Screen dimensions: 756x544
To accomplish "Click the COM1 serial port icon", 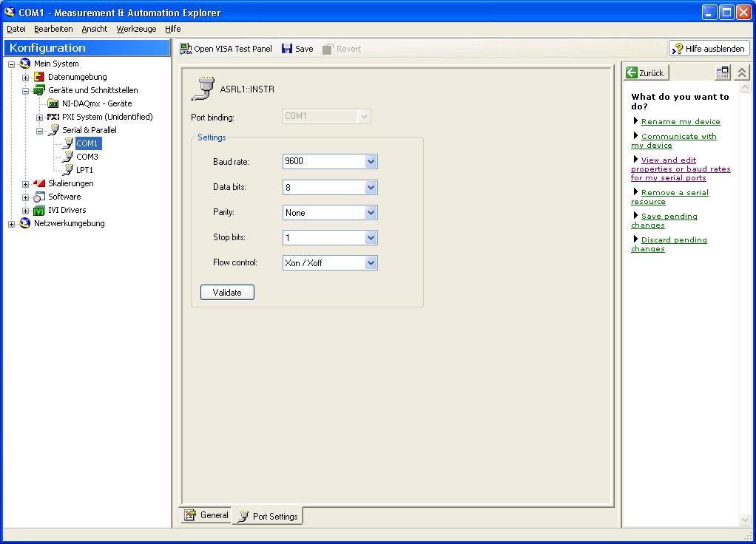I will (x=68, y=143).
